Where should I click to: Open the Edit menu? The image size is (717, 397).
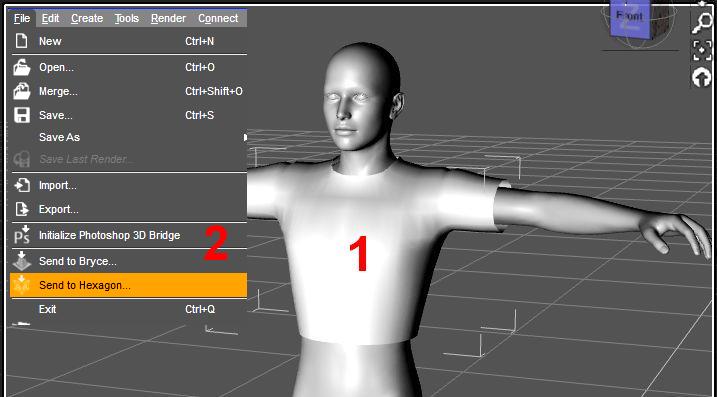pyautogui.click(x=50, y=18)
